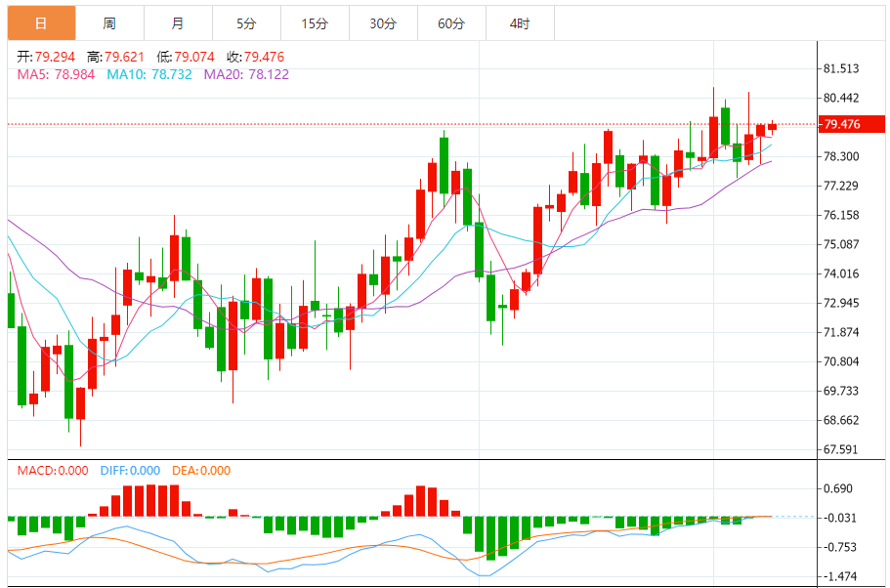Click the 68.662 price axis label
The image size is (890, 588).
841,420
